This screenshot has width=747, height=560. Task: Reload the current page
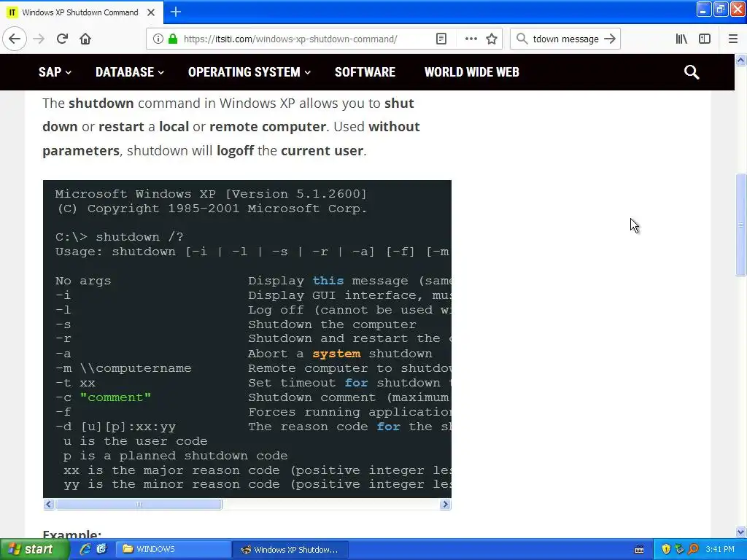click(x=62, y=39)
